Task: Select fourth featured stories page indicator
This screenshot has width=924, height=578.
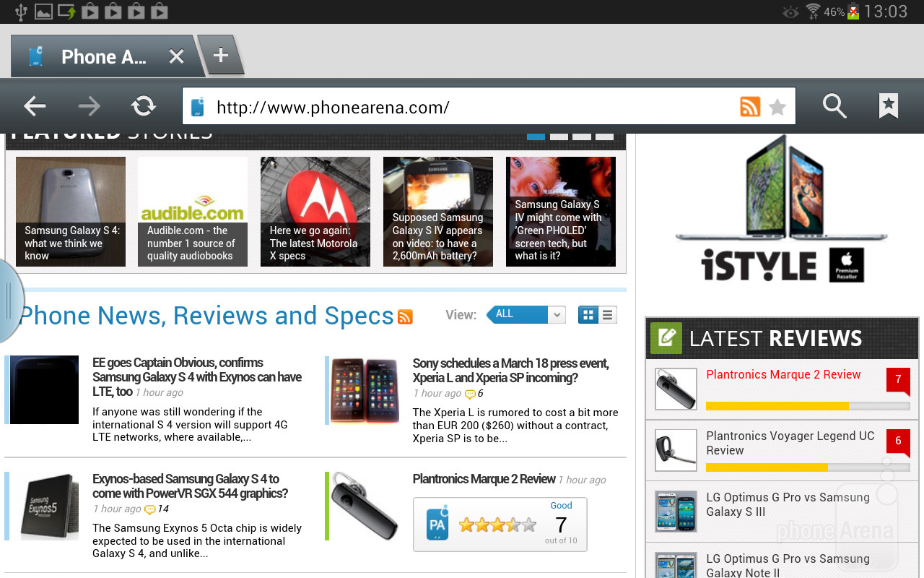Action: coord(605,136)
